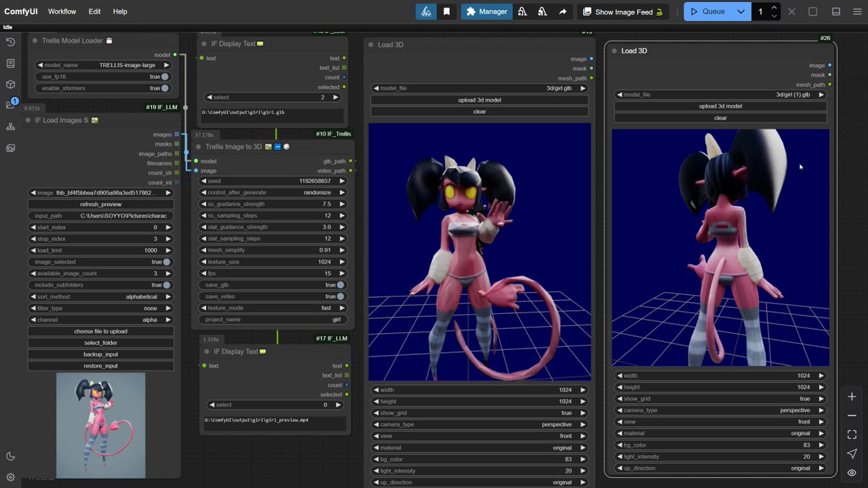
Task: Change model_file 3d/girl (1).glb selector
Action: click(720, 95)
